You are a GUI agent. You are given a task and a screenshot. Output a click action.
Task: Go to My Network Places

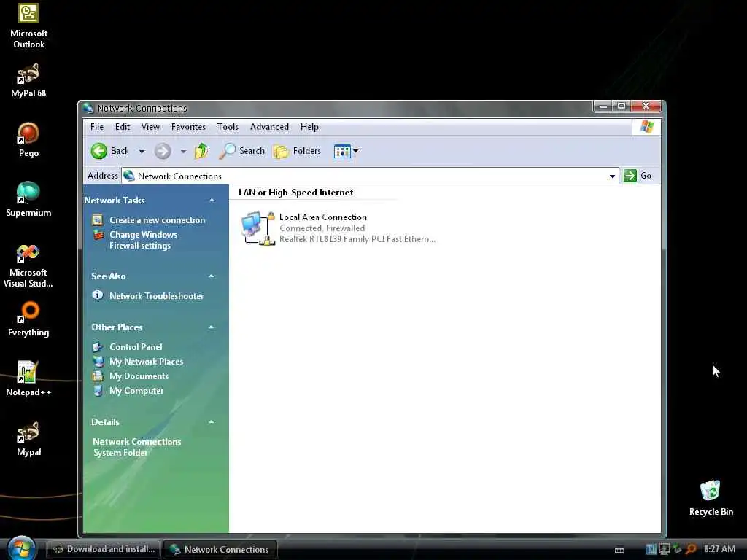point(146,362)
